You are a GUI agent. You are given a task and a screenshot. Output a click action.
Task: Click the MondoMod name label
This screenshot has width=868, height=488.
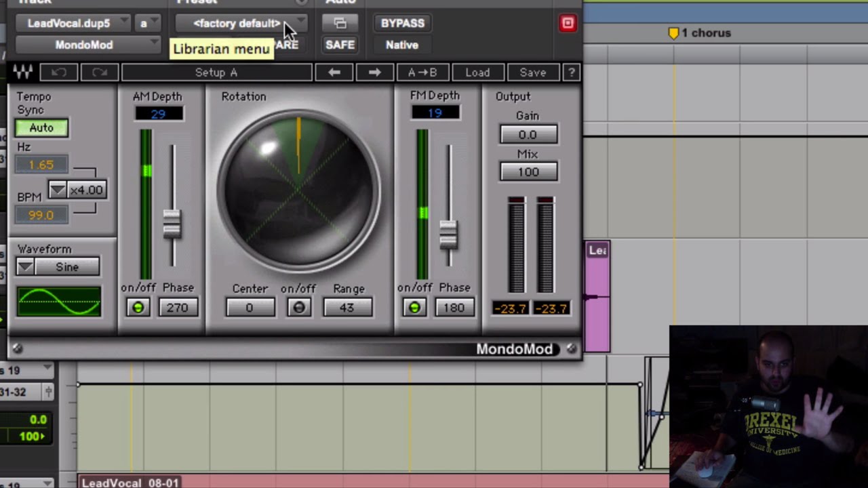click(514, 349)
